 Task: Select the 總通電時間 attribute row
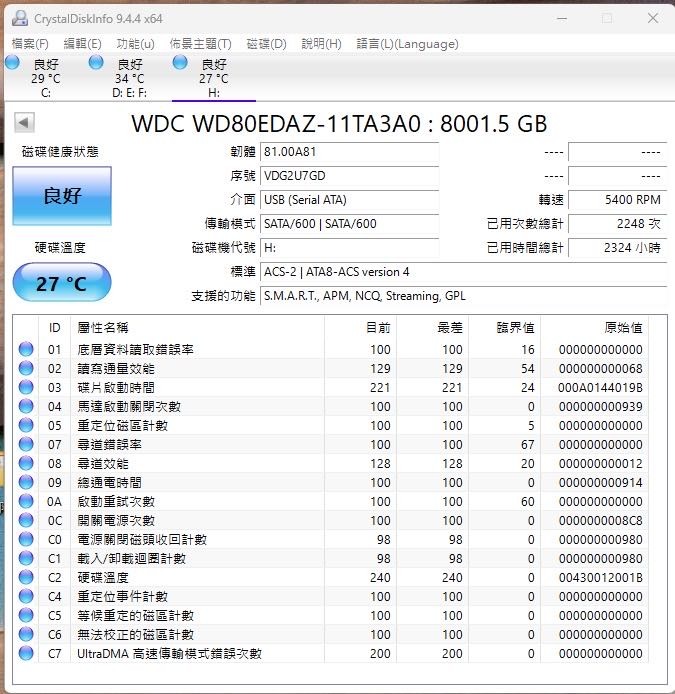click(332, 482)
